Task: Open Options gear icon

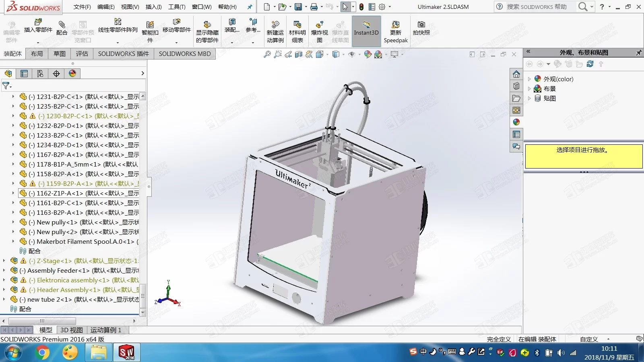Action: pyautogui.click(x=382, y=7)
